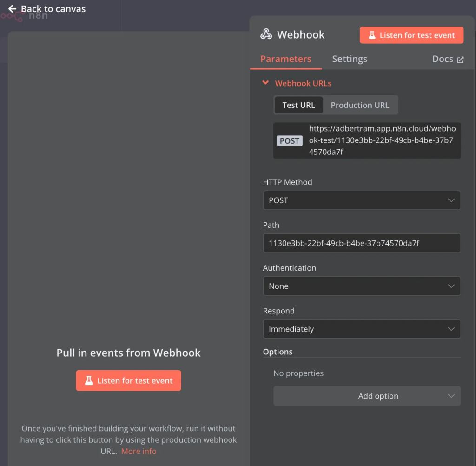Image resolution: width=476 pixels, height=466 pixels.
Task: Open the More info link
Action: tap(139, 451)
